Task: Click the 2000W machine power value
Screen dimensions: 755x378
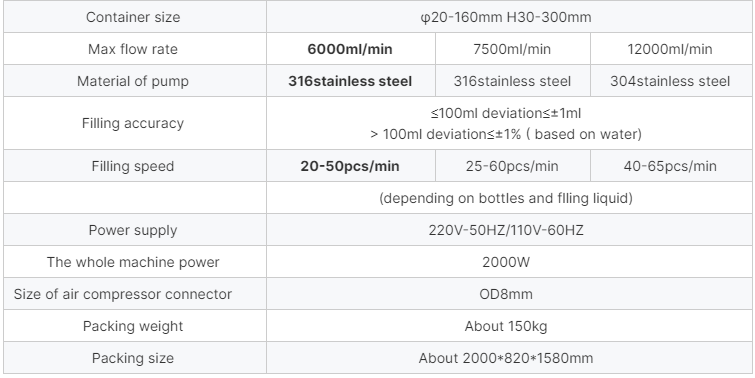Action: coord(506,262)
